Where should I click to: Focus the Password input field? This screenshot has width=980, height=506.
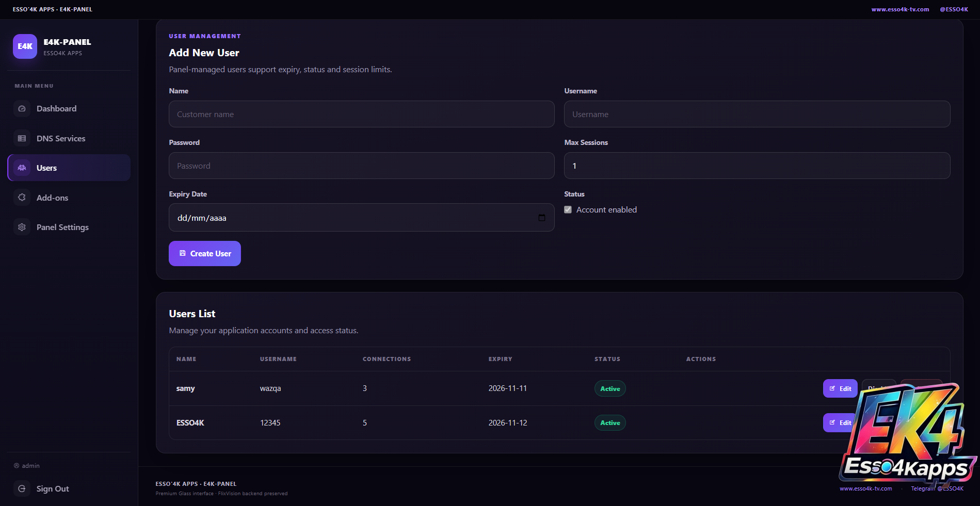tap(362, 166)
